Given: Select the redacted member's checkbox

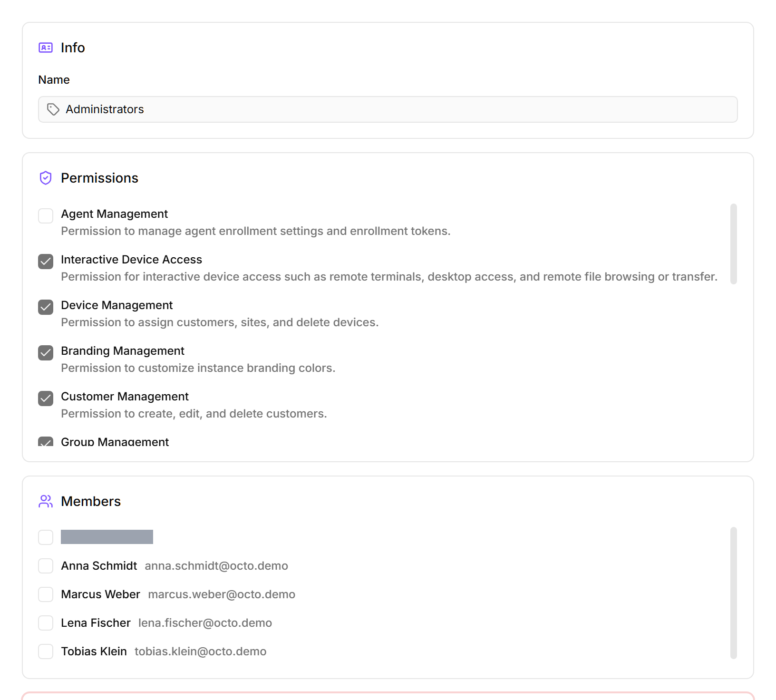Looking at the screenshot, I should tap(46, 537).
